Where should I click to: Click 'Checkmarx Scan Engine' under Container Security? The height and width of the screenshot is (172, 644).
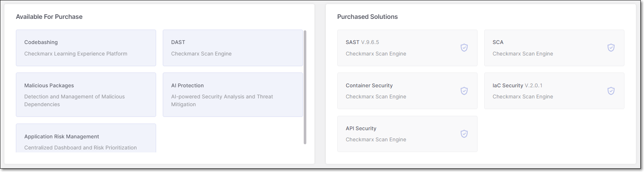tap(376, 97)
